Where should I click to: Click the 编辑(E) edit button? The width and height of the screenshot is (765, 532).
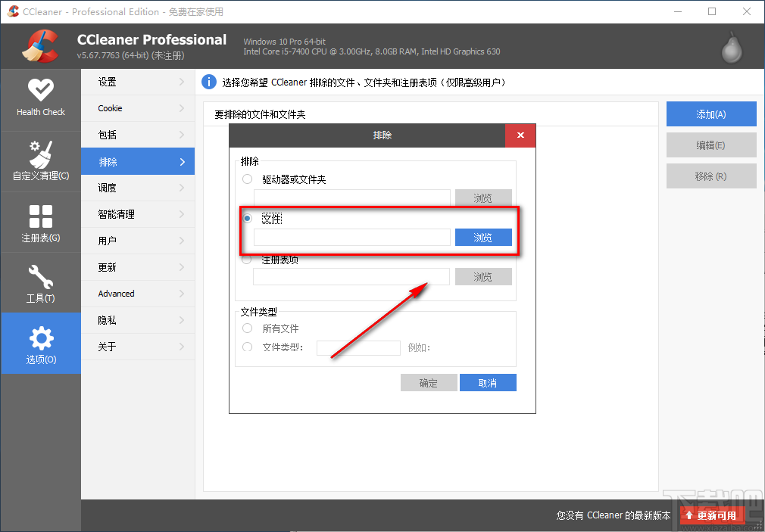(711, 145)
